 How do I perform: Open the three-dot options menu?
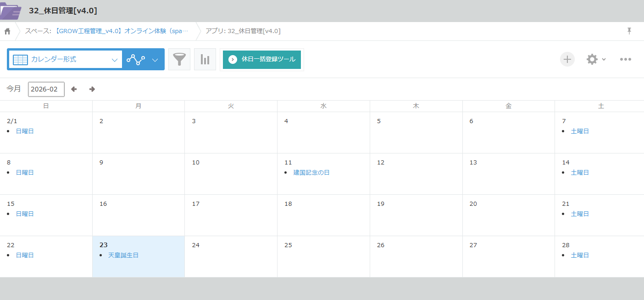(x=626, y=59)
